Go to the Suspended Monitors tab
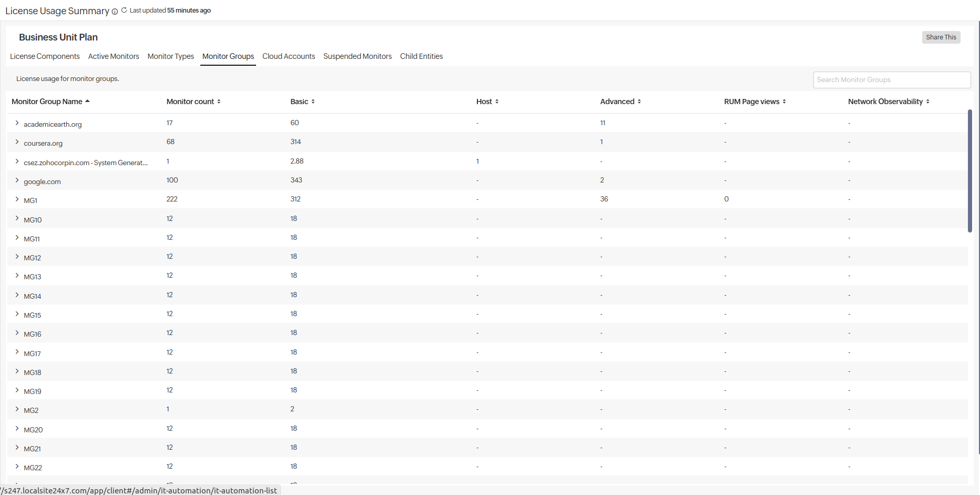The height and width of the screenshot is (495, 980). pyautogui.click(x=358, y=56)
